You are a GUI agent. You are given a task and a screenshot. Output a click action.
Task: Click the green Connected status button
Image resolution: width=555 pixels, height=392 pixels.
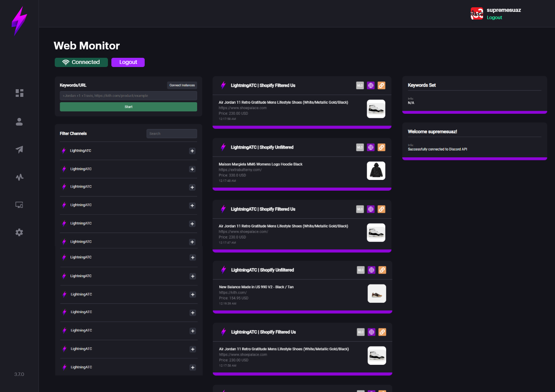[81, 62]
